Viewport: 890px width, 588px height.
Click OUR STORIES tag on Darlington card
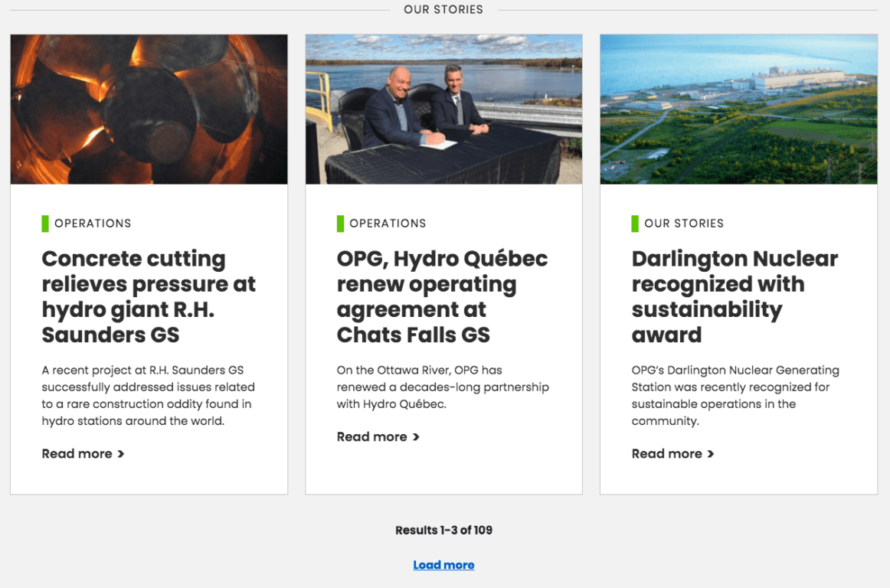(x=684, y=223)
